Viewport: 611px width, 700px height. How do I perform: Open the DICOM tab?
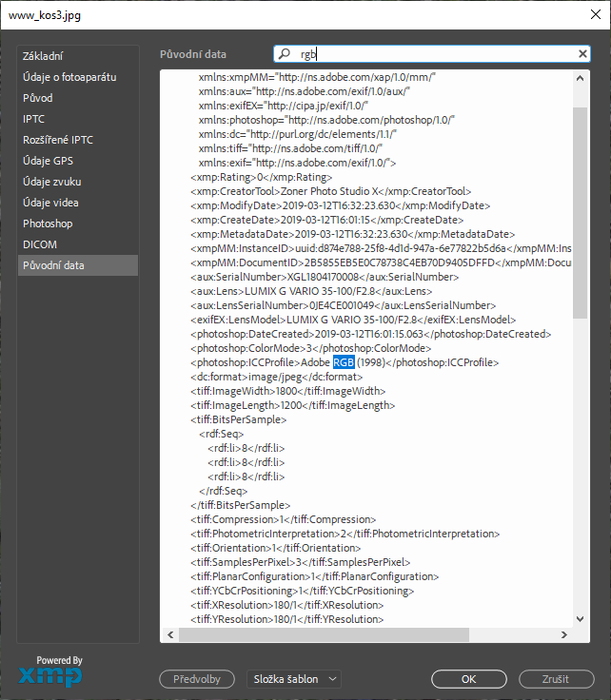click(x=39, y=244)
